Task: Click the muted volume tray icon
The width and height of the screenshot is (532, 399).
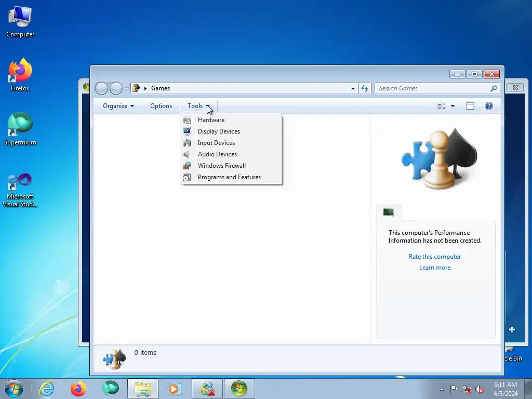Action: coord(480,389)
